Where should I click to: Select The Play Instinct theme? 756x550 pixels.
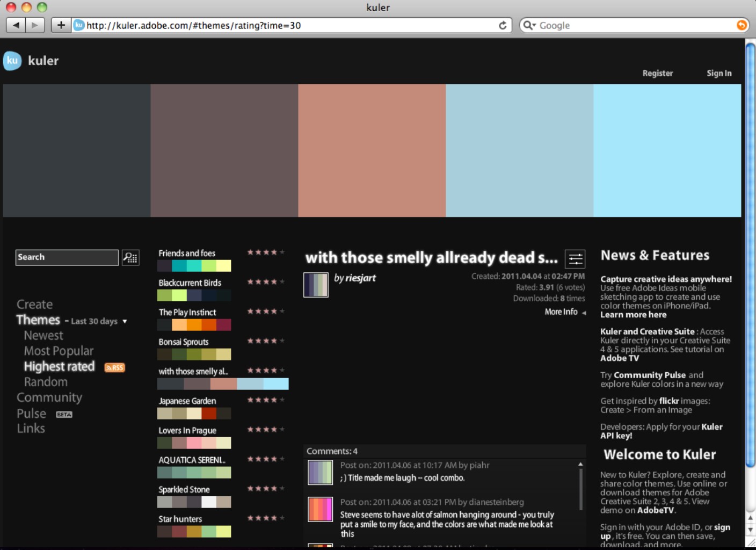pyautogui.click(x=187, y=313)
